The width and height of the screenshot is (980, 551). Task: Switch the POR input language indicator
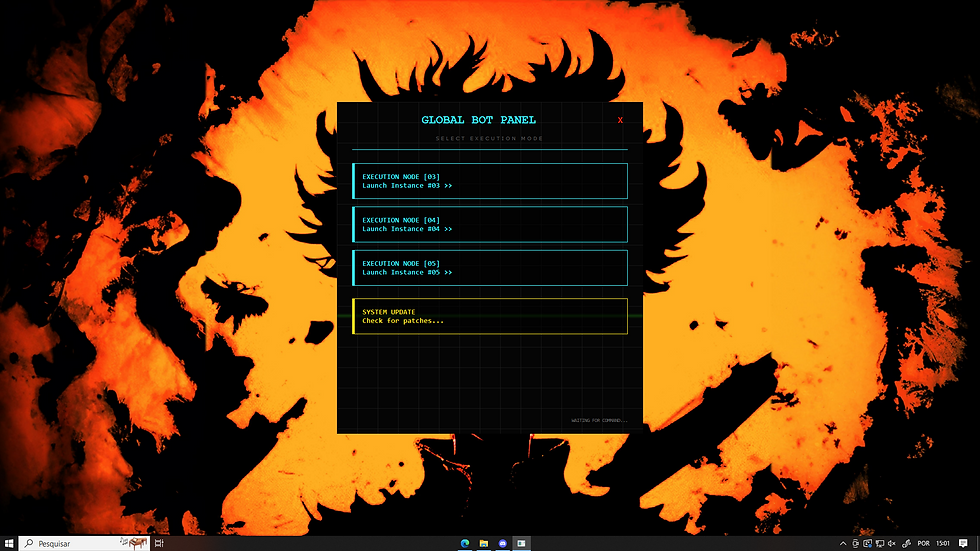pos(924,544)
